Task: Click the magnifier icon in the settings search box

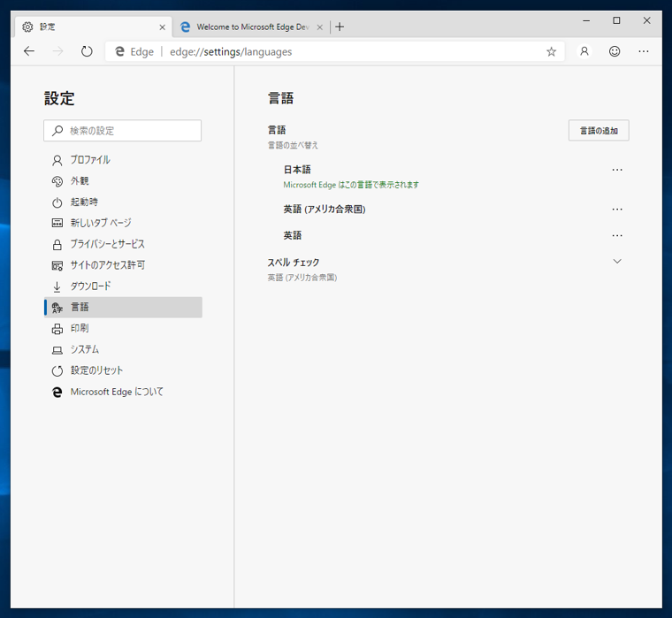Action: pyautogui.click(x=57, y=131)
